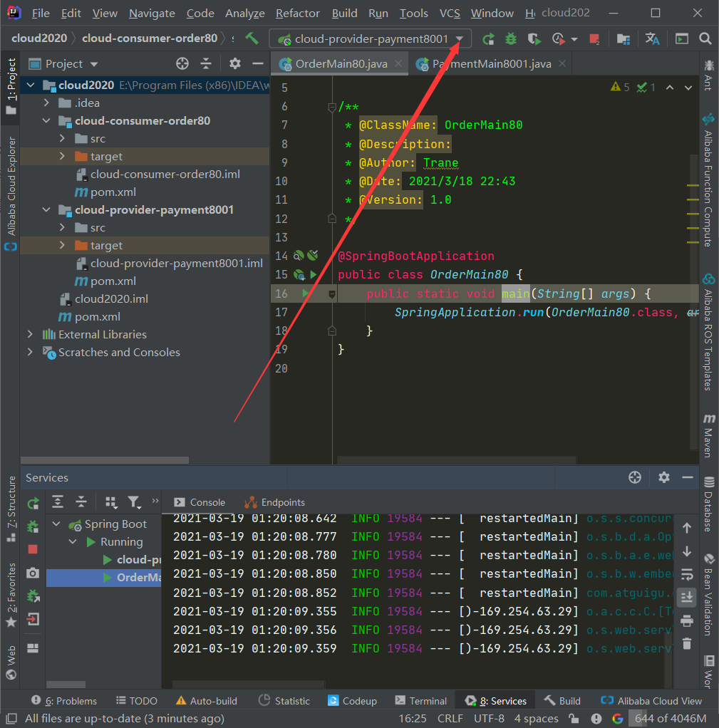
Task: Go to next highlighted error arrow
Action: click(688, 88)
